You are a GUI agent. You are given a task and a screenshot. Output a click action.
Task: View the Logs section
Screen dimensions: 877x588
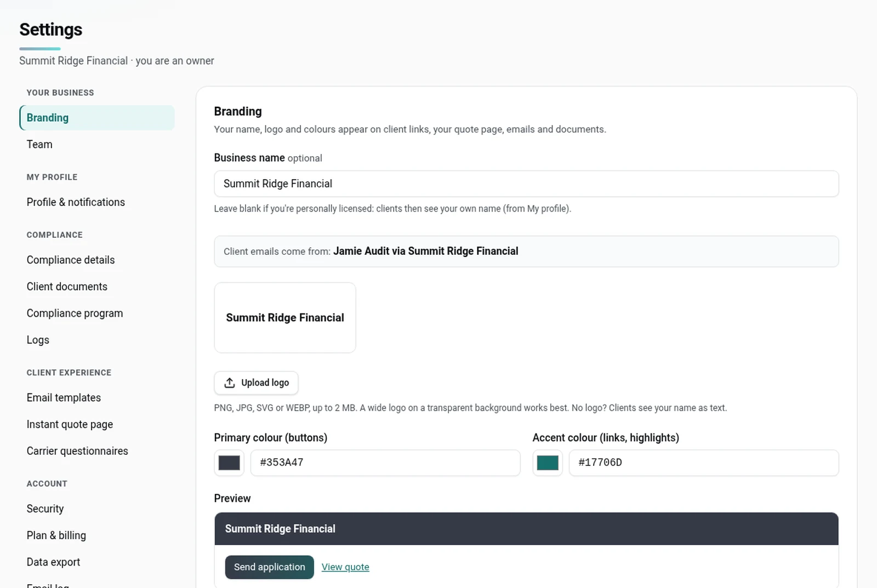pos(97,340)
